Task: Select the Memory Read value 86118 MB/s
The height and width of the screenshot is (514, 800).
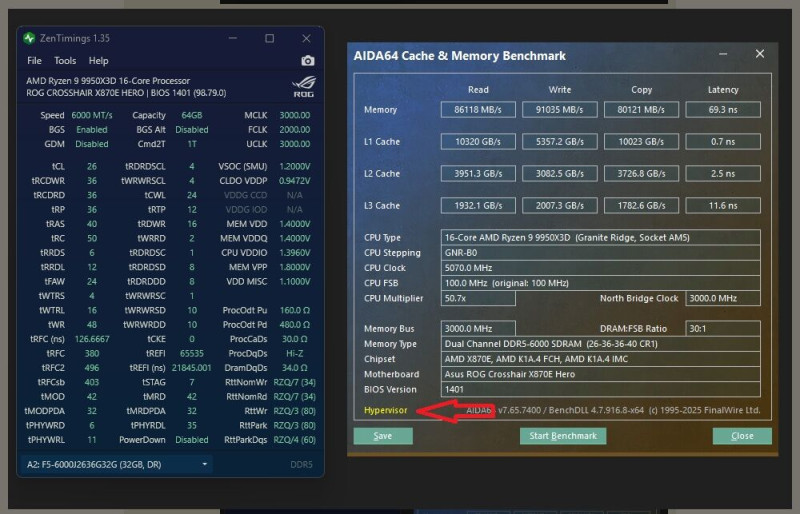Action: pos(478,110)
